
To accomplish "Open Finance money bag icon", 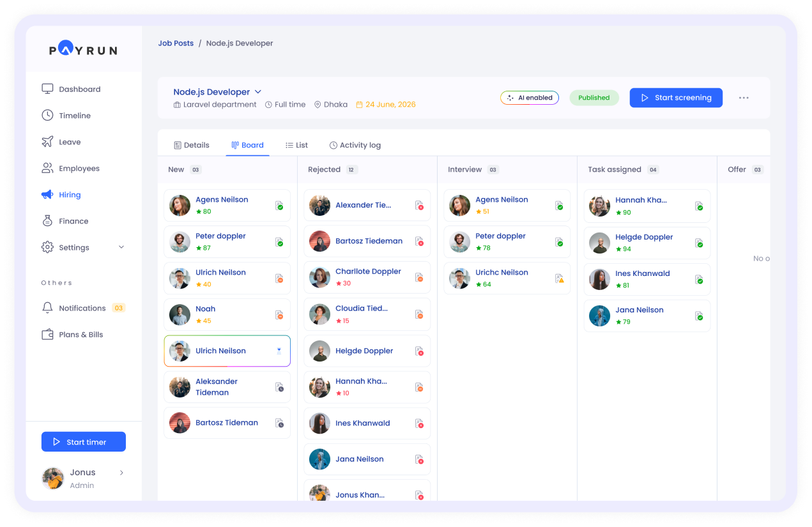I will [x=47, y=221].
